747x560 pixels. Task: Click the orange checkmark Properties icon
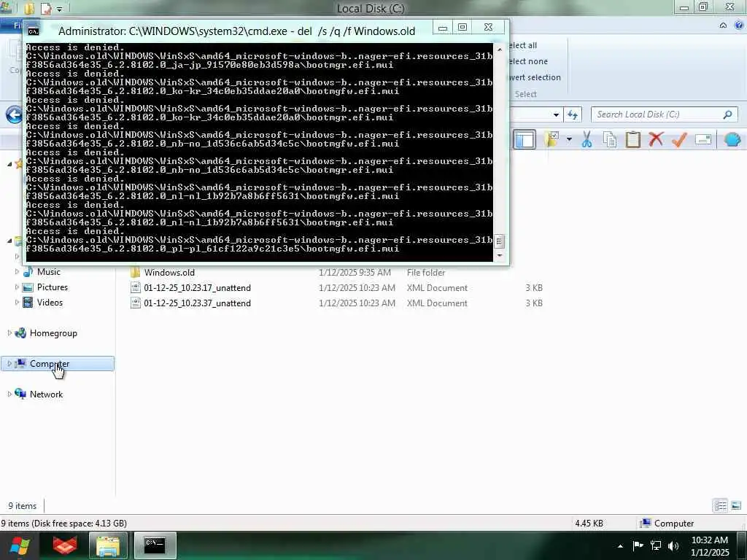(679, 139)
